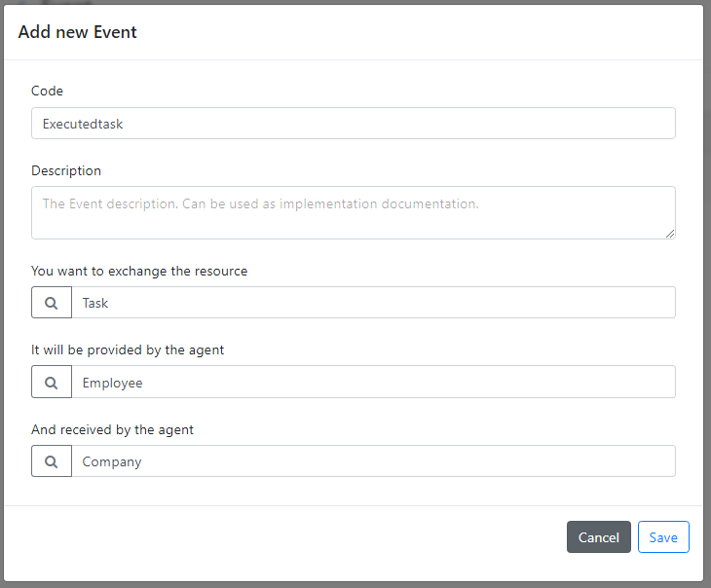Save the new event
Image resolution: width=711 pixels, height=588 pixels.
[663, 536]
